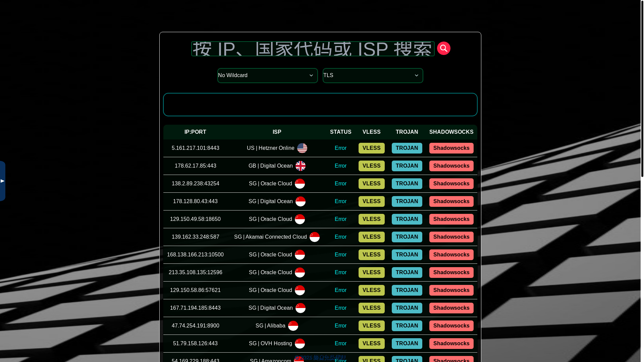Click the IP address 5.161.217.101:8443
Screen dimensions: 644x362
click(x=195, y=148)
